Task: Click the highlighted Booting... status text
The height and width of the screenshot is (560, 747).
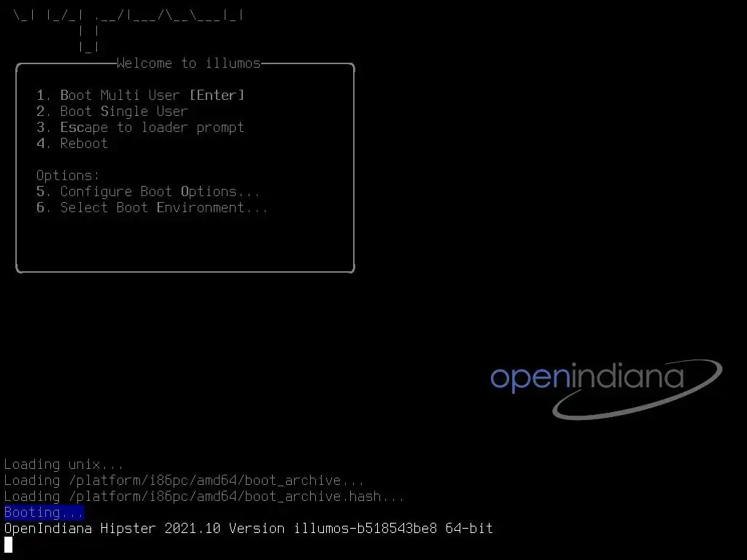Action: click(44, 513)
